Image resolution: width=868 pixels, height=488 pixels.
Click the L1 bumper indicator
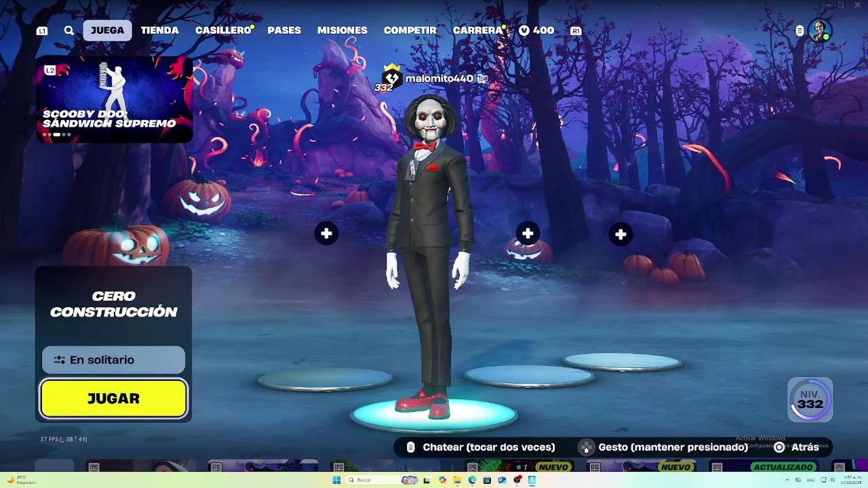(x=42, y=31)
